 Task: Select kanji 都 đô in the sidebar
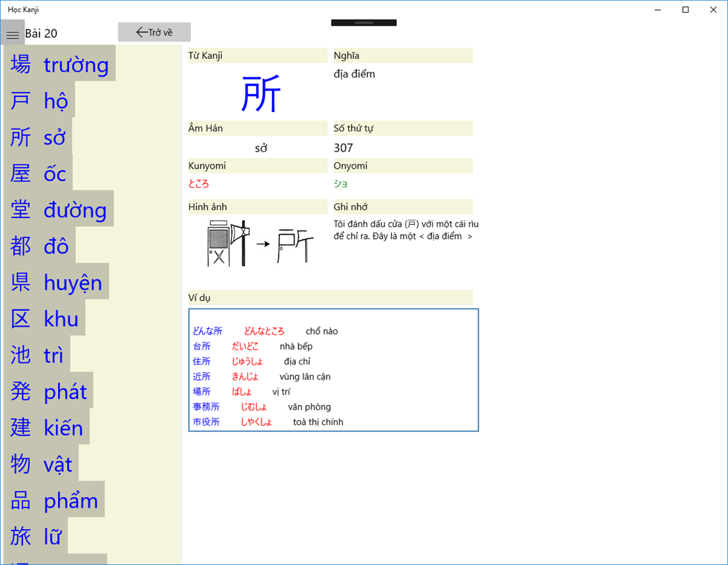[39, 246]
